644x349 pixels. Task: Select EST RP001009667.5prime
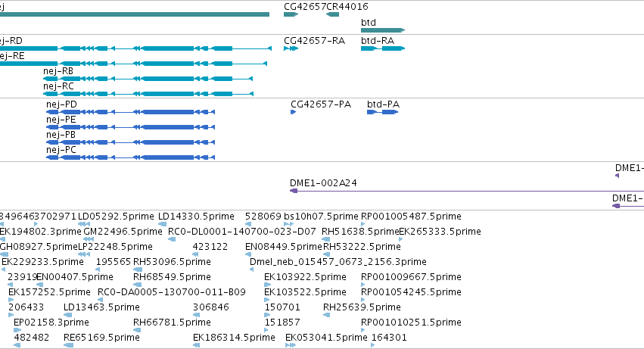[411, 277]
